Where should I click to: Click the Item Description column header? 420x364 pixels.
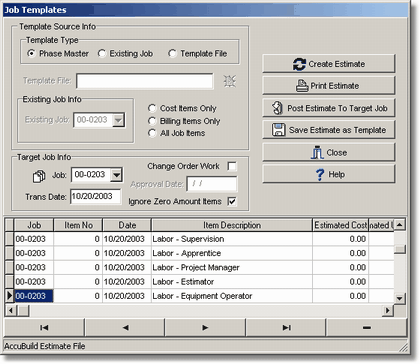232,225
